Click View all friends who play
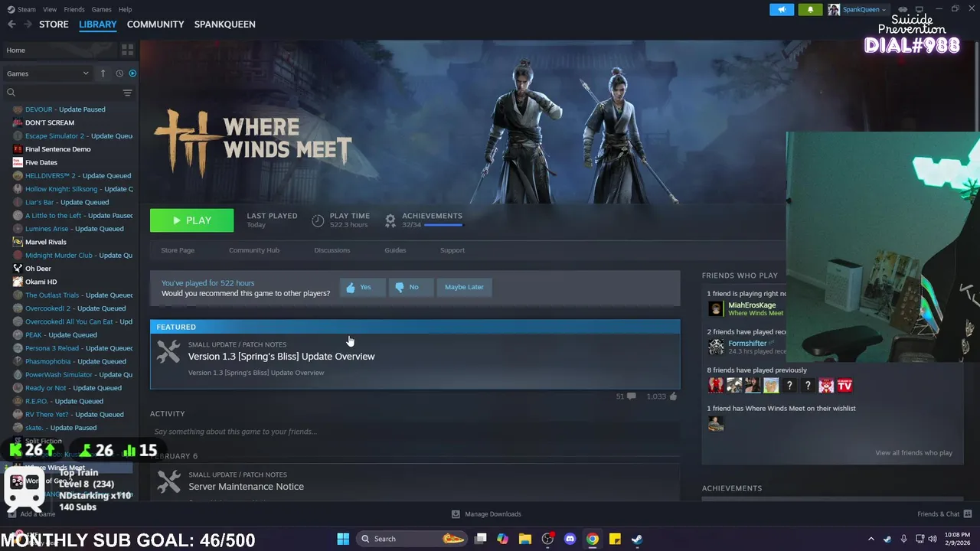The width and height of the screenshot is (980, 551). [x=913, y=453]
